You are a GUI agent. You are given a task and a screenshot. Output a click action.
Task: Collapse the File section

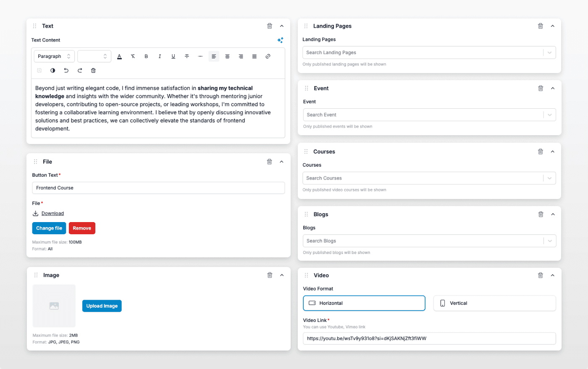click(x=282, y=162)
